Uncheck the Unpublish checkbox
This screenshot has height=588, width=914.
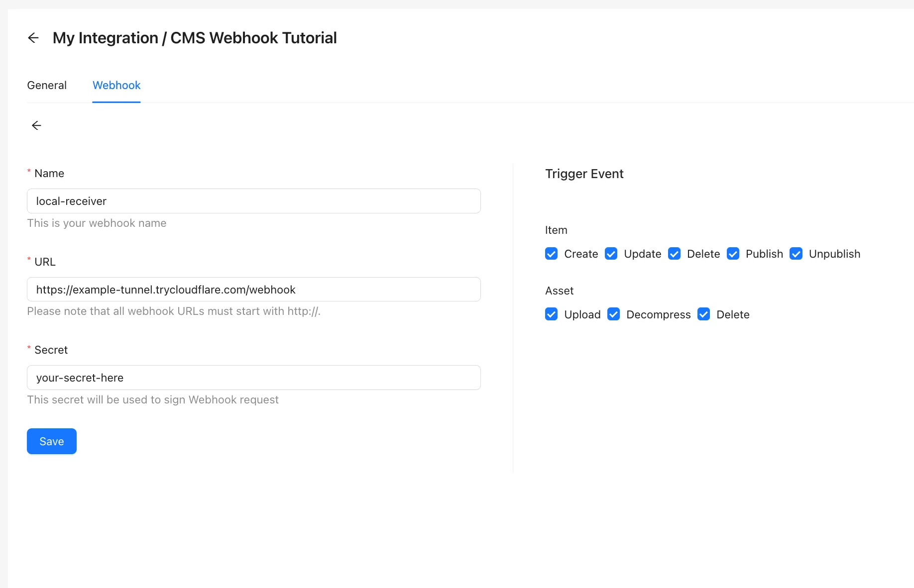pos(796,254)
